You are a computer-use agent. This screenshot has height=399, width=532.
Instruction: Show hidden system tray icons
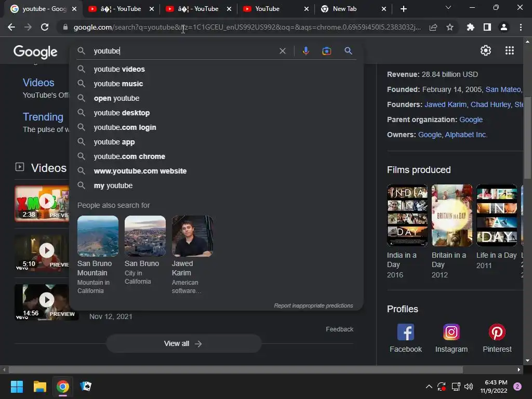click(x=429, y=387)
